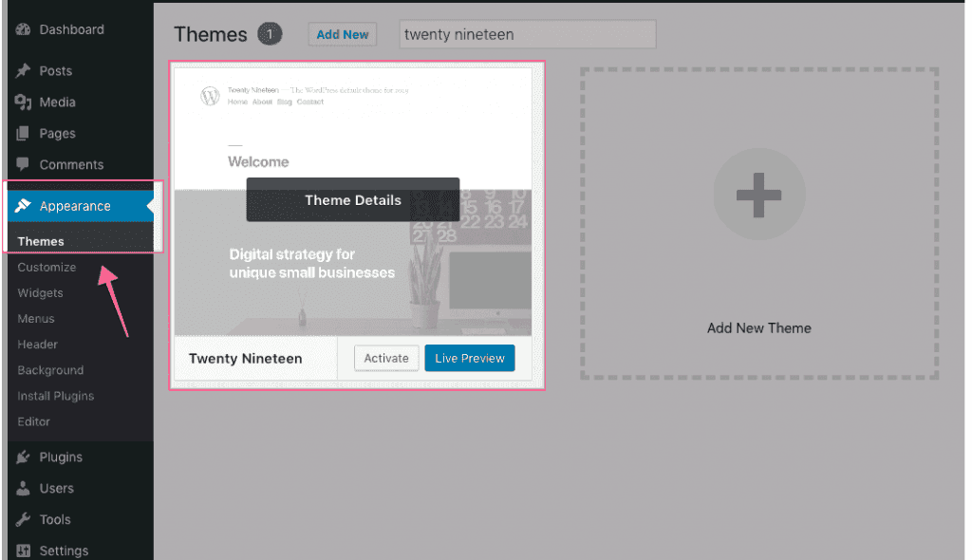Image resolution: width=972 pixels, height=560 pixels.
Task: Open the Menus submenu item
Action: 36,319
